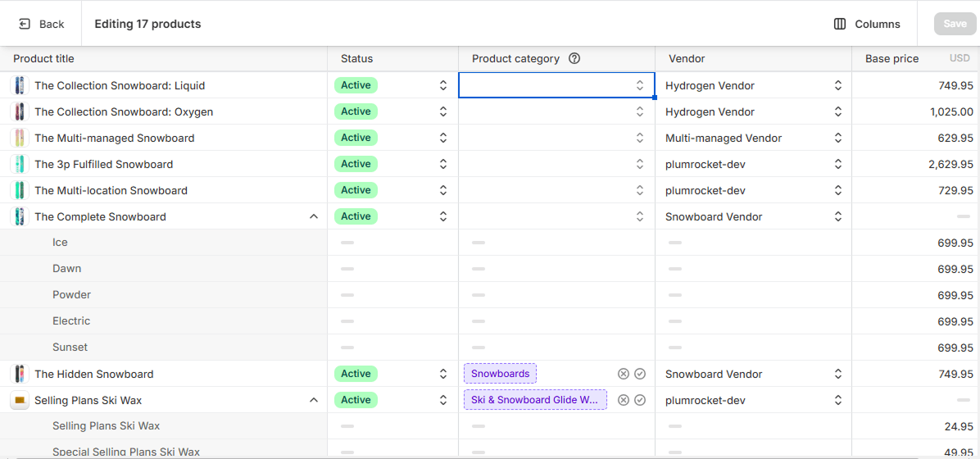Open category dropdown for 3p Fulfilled Snowboard
Image resolution: width=980 pixels, height=459 pixels.
click(640, 164)
